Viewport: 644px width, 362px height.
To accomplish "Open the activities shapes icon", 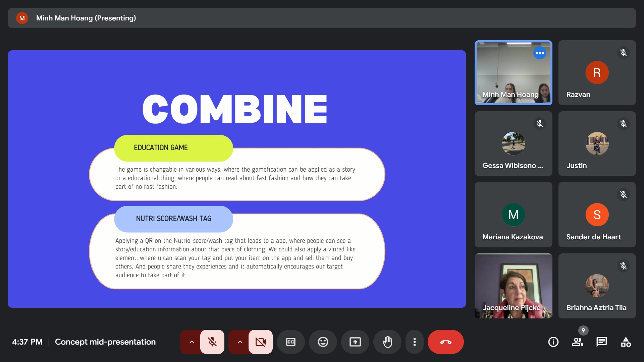I will click(x=626, y=342).
